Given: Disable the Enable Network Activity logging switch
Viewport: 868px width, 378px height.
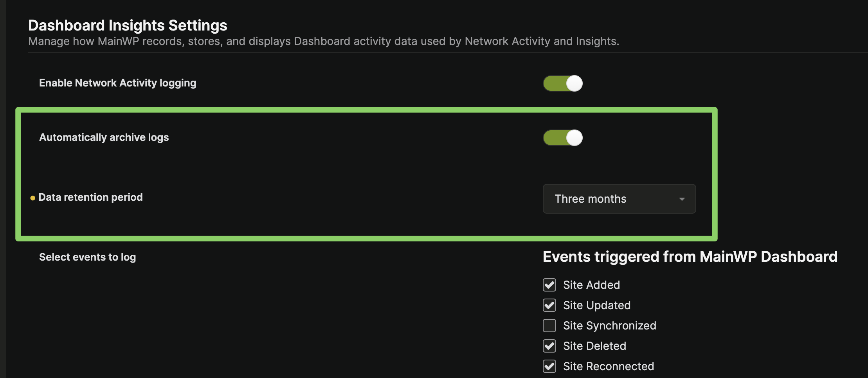Looking at the screenshot, I should click(563, 83).
